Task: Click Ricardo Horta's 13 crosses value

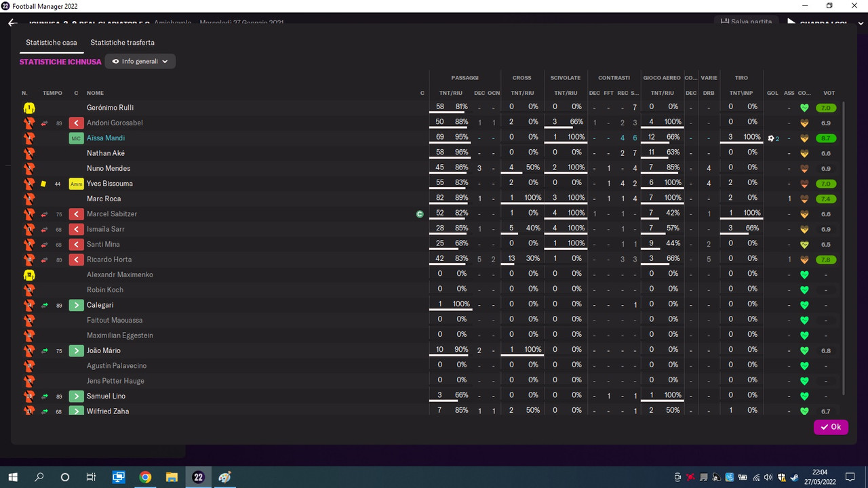Action: click(511, 259)
